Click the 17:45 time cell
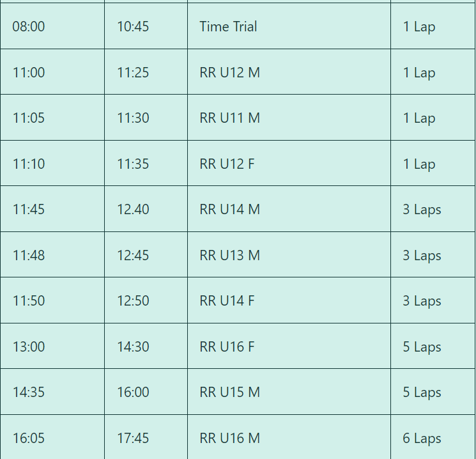The height and width of the screenshot is (459, 476). click(146, 437)
